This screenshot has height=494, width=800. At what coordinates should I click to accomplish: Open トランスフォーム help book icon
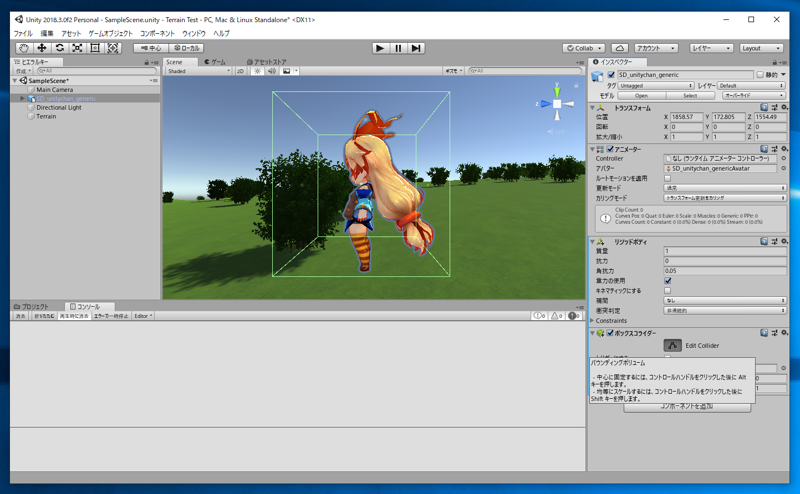(764, 107)
